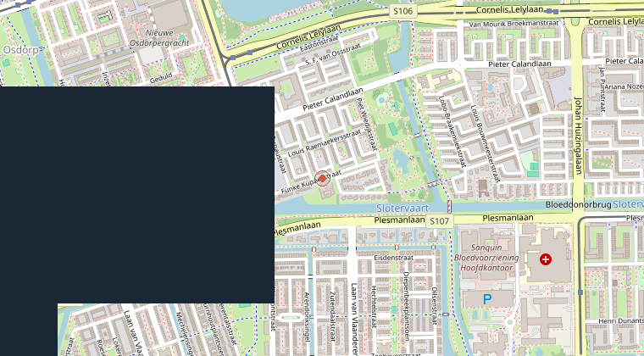Click the blue parking P icon
This screenshot has height=356, width=644.
coord(487,299)
